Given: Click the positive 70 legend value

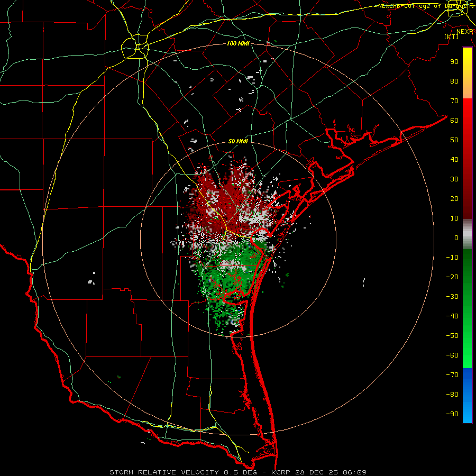Looking at the screenshot, I should click(454, 101).
